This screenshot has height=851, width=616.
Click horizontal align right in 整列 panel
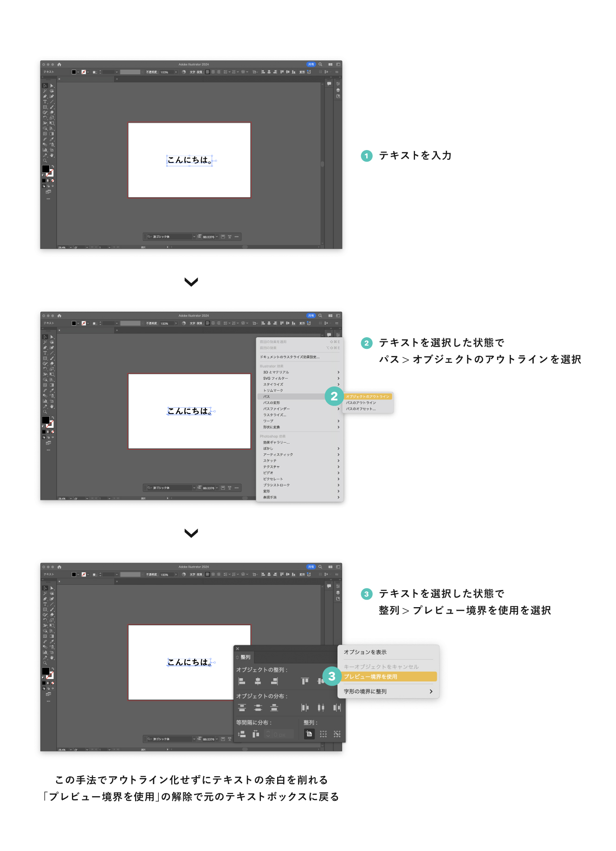[274, 681]
